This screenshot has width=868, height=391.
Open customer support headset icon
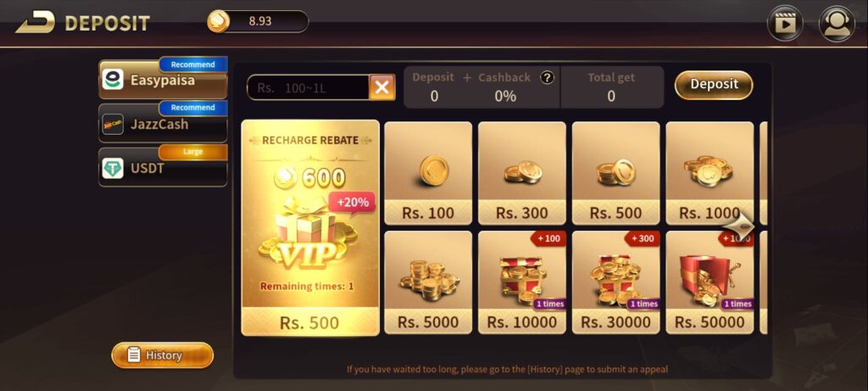coord(837,23)
